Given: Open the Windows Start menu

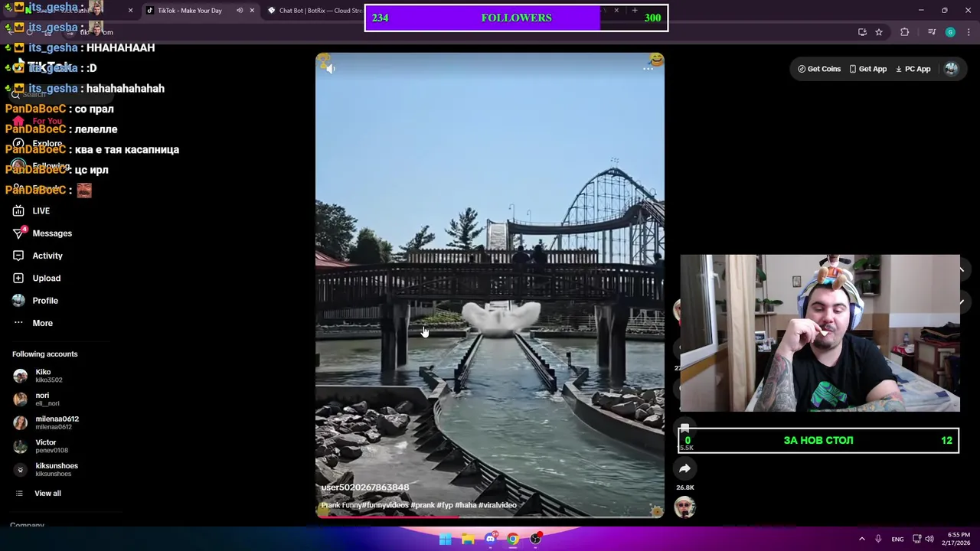Looking at the screenshot, I should (445, 539).
